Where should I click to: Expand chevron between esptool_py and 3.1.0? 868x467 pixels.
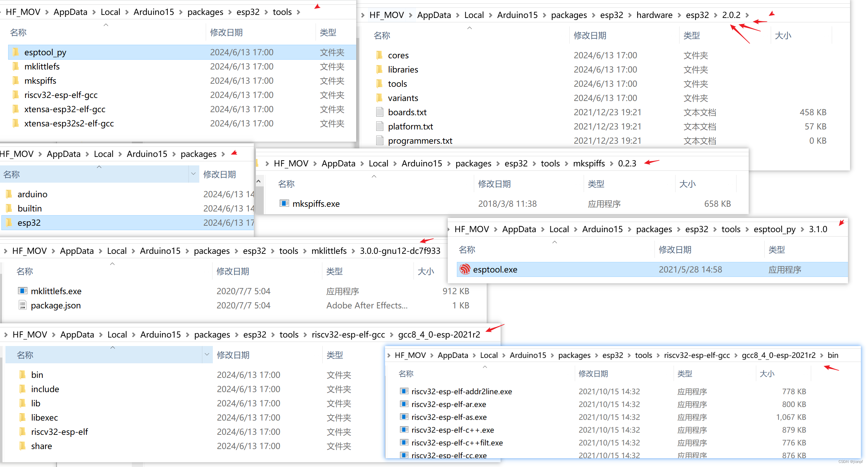[802, 229]
